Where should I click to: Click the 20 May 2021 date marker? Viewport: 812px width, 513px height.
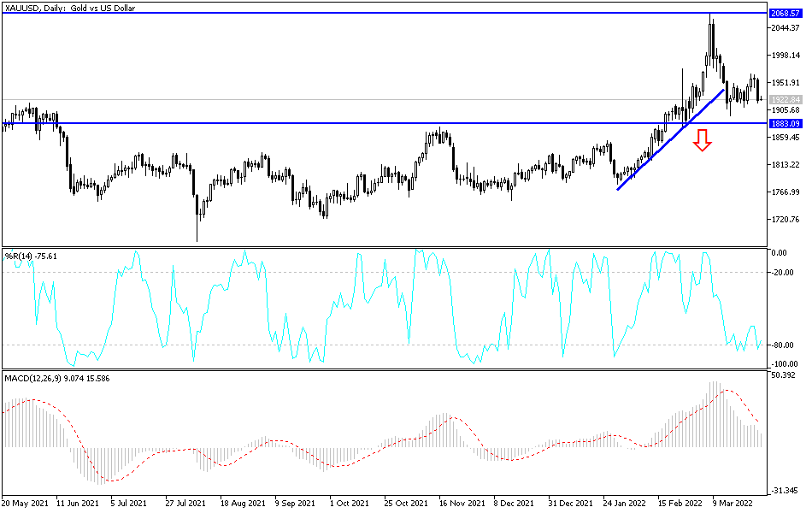coord(25,503)
